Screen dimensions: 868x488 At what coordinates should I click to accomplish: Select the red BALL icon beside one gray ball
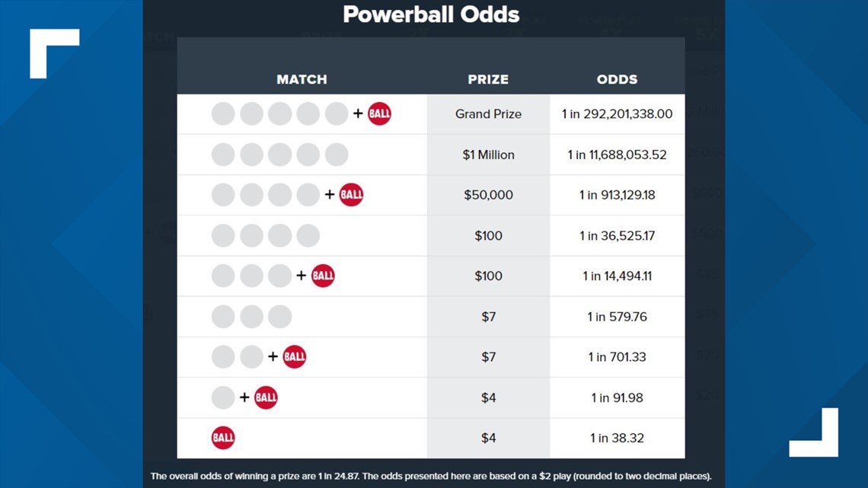coord(266,397)
